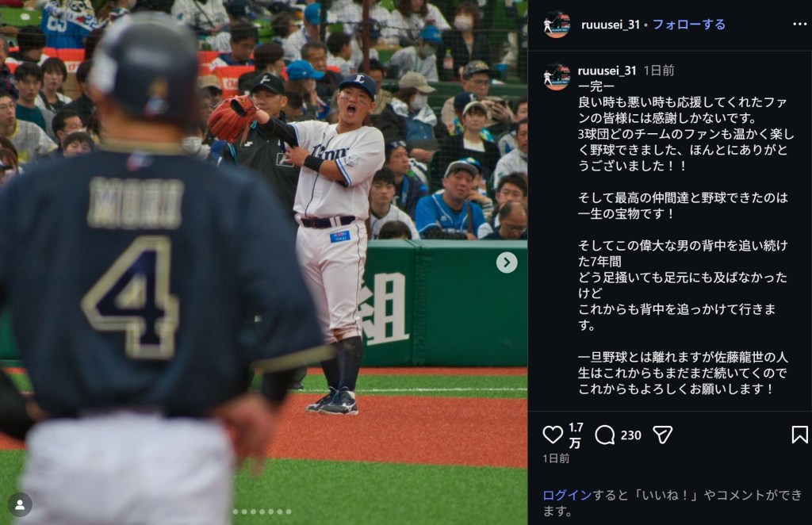Open the 230 comments count
Image resolution: width=812 pixels, height=525 pixels.
coord(630,435)
